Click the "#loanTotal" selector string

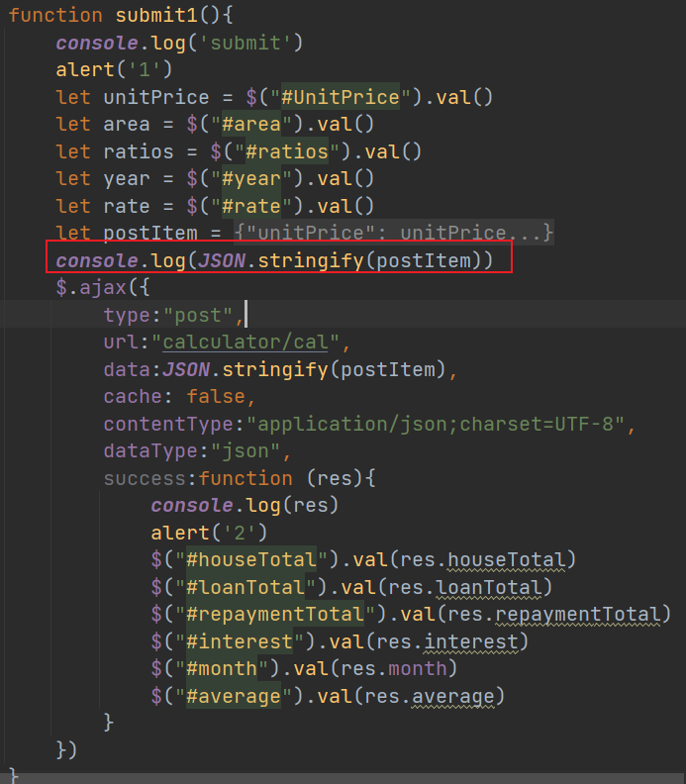click(245, 587)
